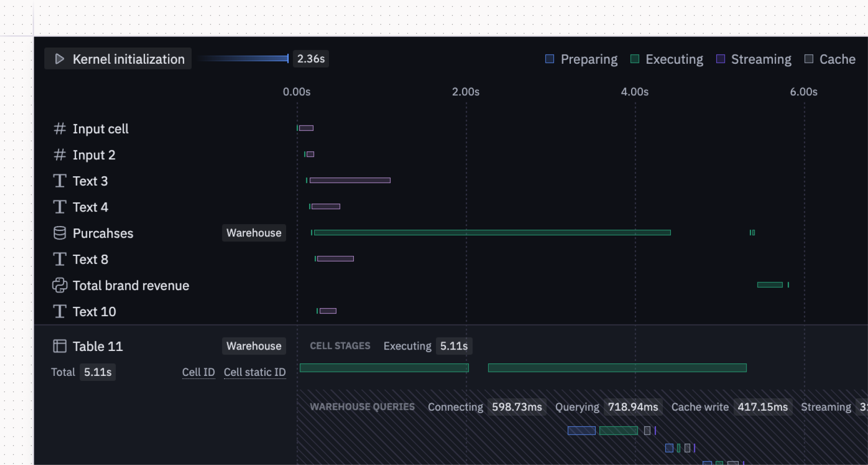Select the database icon next to Purcahses
868x465 pixels.
[60, 233]
